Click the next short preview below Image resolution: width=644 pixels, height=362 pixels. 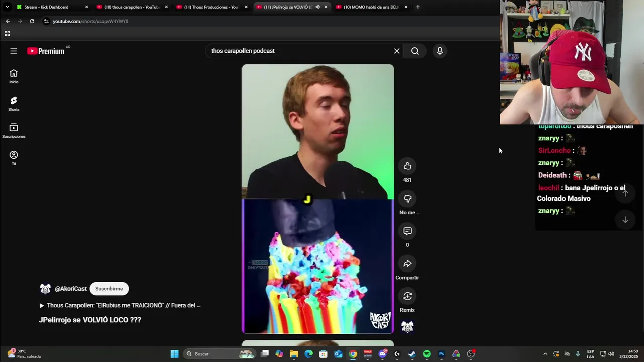[x=318, y=343]
